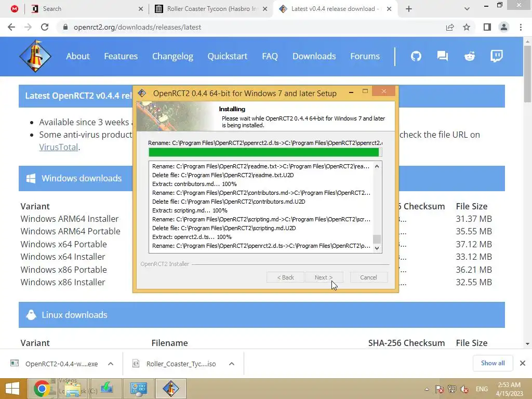532x399 pixels.
Task: Open Chrome profile avatar
Action: pos(504,27)
